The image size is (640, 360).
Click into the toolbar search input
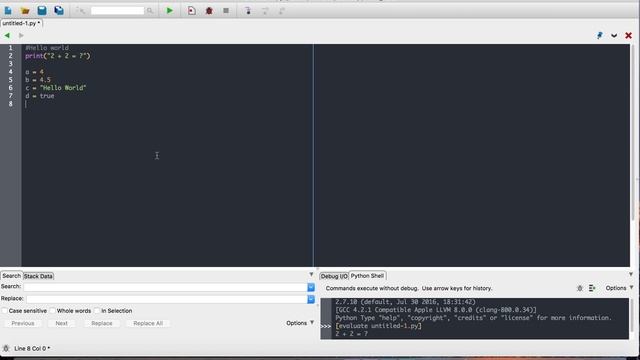coord(118,11)
